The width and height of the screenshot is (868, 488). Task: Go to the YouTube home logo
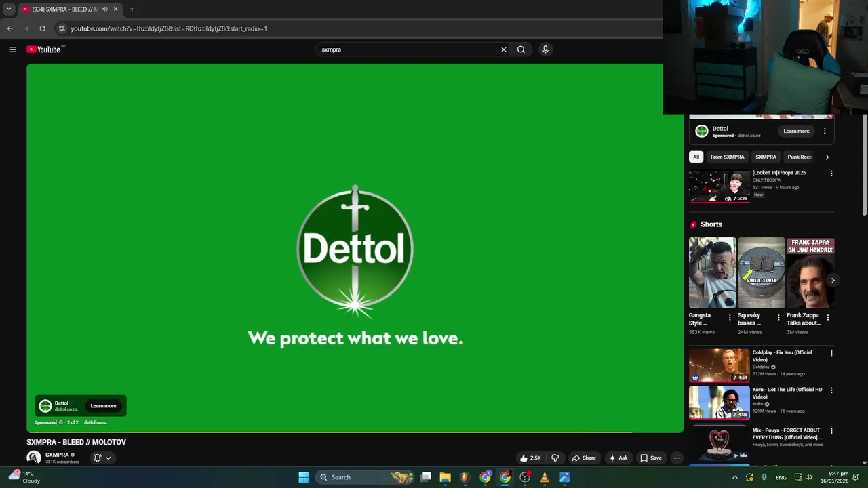point(43,49)
